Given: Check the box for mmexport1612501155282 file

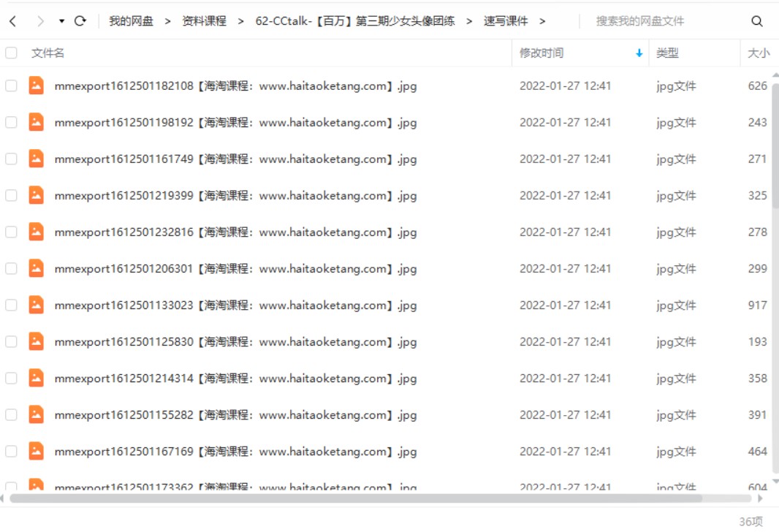Looking at the screenshot, I should (x=11, y=415).
